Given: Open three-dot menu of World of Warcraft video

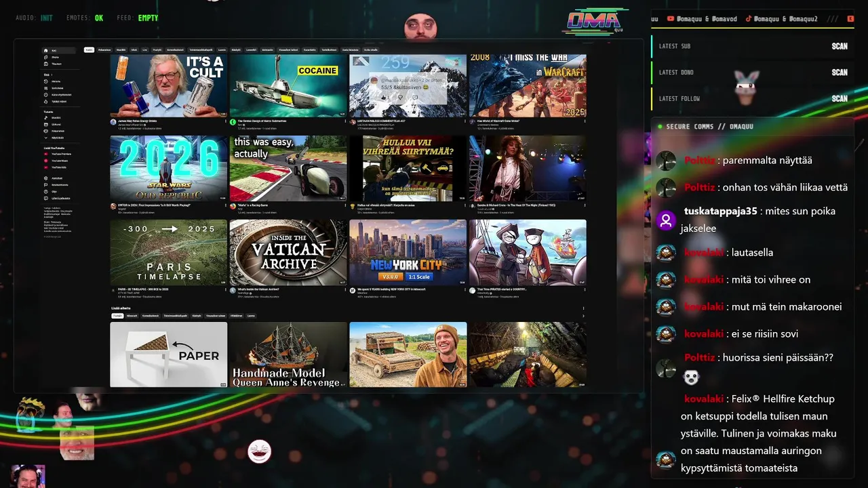Looking at the screenshot, I should pyautogui.click(x=585, y=121).
